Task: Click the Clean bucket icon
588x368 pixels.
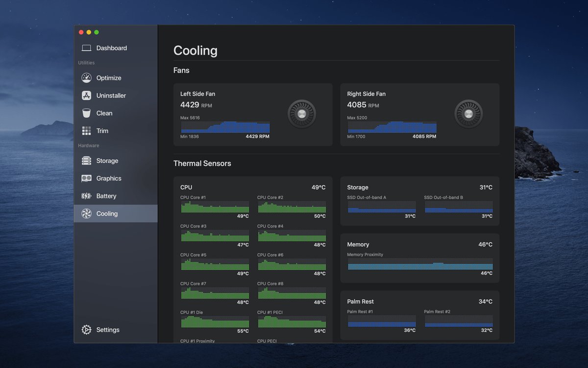Action: 87,113
